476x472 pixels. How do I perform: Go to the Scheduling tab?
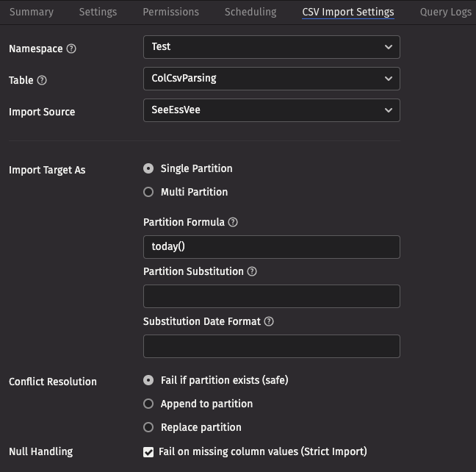click(x=250, y=12)
